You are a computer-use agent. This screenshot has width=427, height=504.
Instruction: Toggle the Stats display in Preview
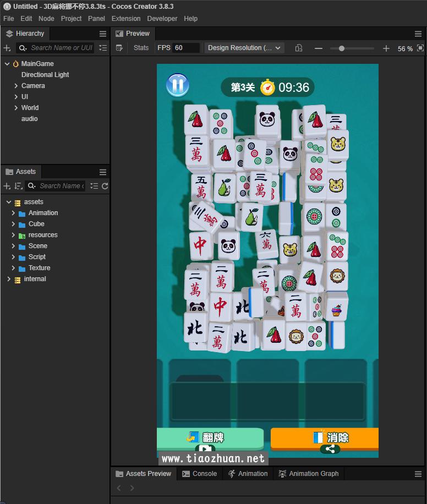pos(141,48)
